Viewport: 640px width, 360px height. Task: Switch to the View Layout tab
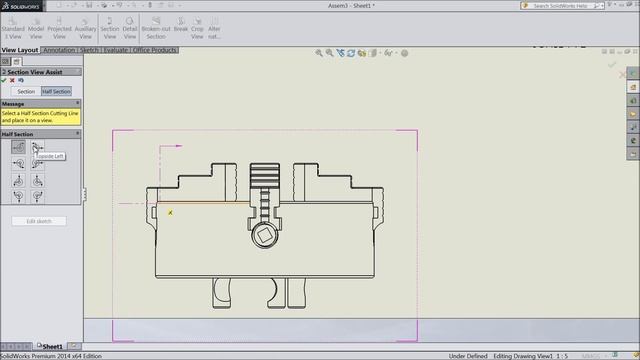(20, 50)
